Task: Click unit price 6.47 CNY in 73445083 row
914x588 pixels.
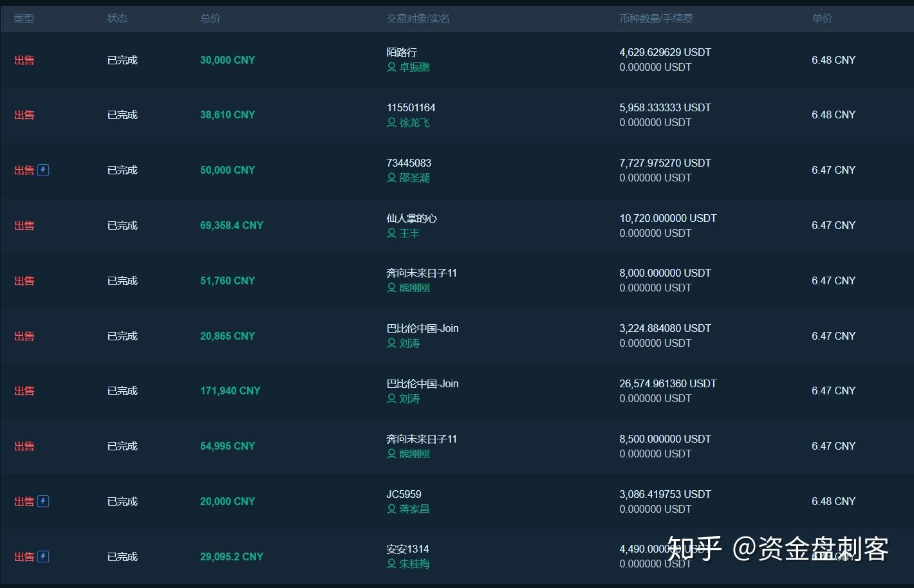Action: pos(834,170)
